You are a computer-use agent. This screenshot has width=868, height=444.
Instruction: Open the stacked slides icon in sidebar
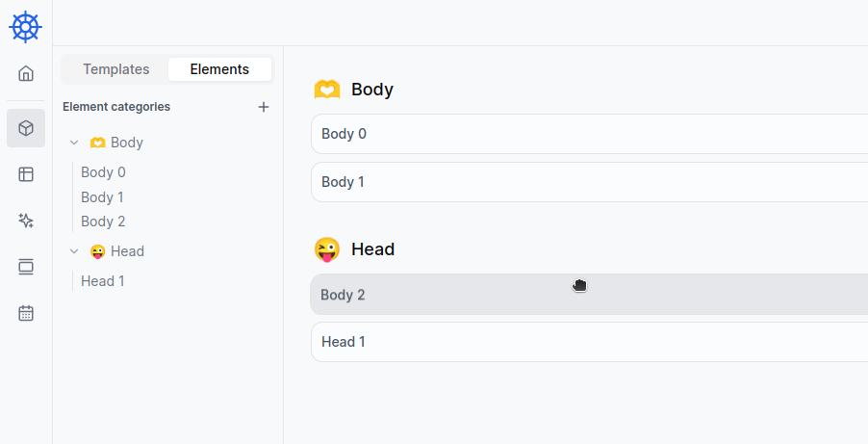pyautogui.click(x=26, y=267)
